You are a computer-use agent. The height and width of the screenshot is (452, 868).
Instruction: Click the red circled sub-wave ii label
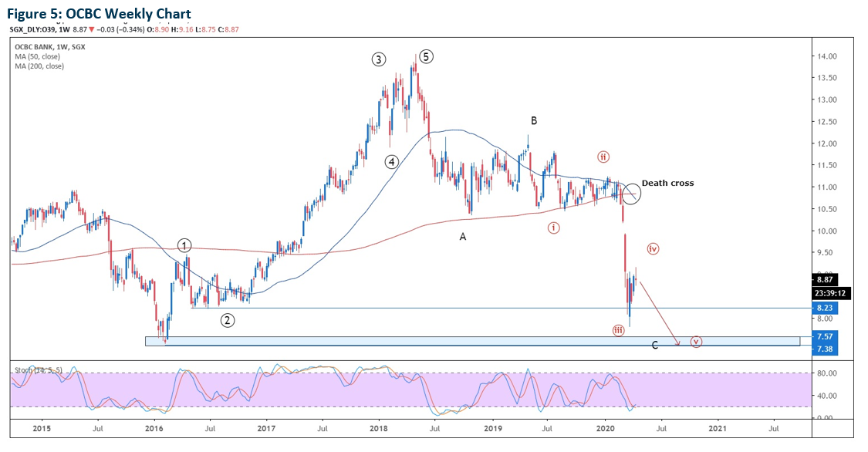603,157
